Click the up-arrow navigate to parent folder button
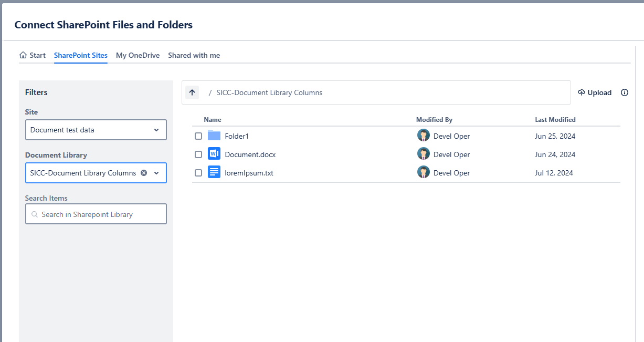644x342 pixels. click(192, 92)
